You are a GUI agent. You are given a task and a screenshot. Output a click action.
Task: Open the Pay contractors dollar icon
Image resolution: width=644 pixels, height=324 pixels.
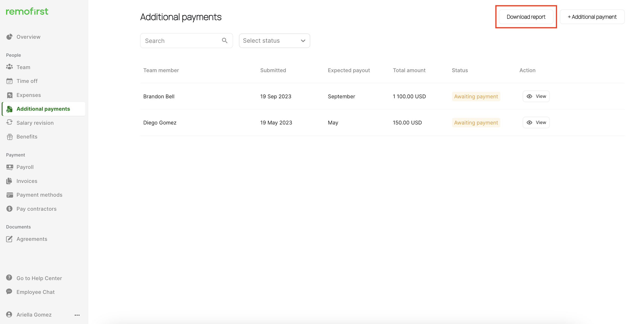(9, 209)
